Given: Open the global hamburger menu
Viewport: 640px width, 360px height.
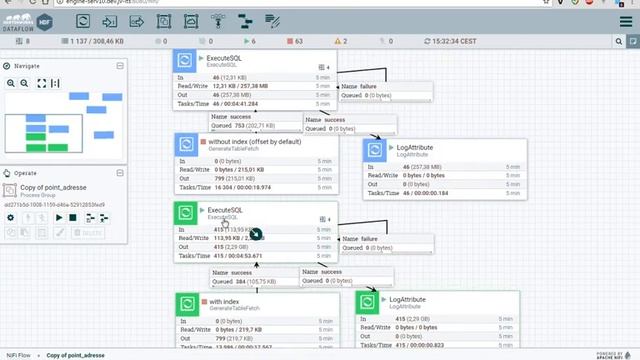Looking at the screenshot, I should [x=626, y=21].
